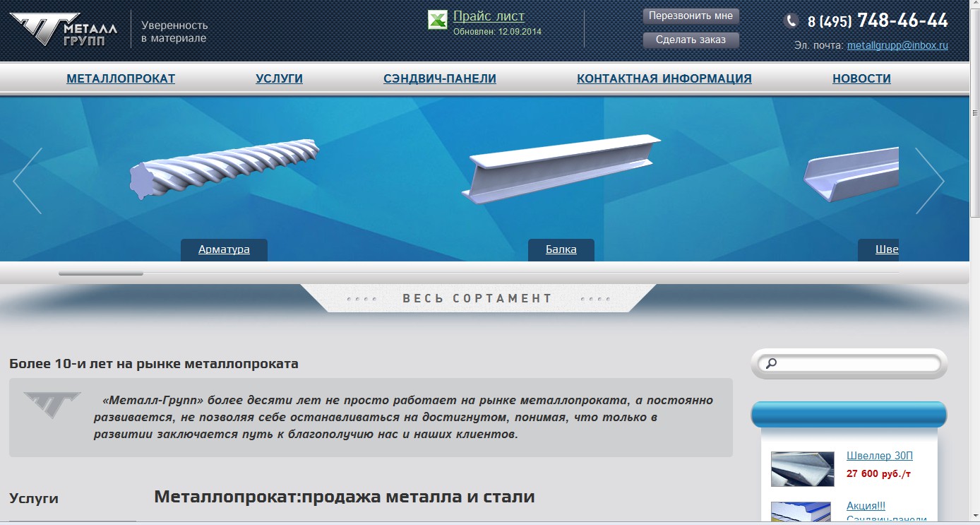Click the Обновлен: 12.09.2014 text
This screenshot has width=980, height=525.
497,32
